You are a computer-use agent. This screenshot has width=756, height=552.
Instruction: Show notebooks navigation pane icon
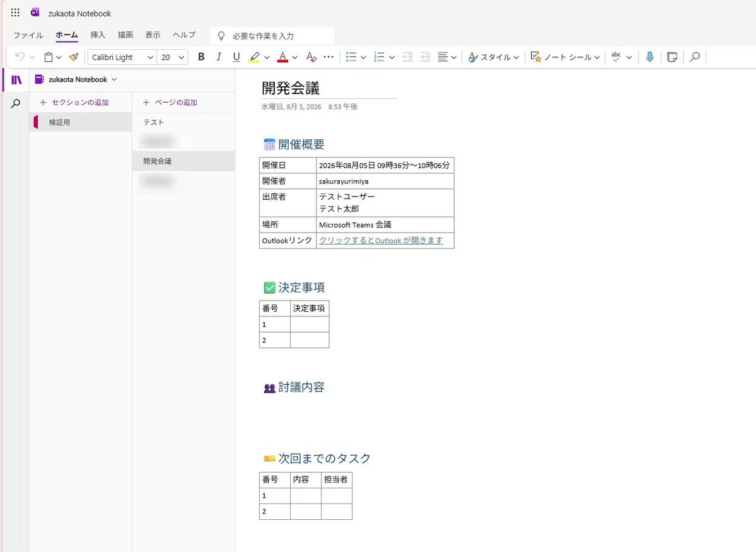click(16, 79)
